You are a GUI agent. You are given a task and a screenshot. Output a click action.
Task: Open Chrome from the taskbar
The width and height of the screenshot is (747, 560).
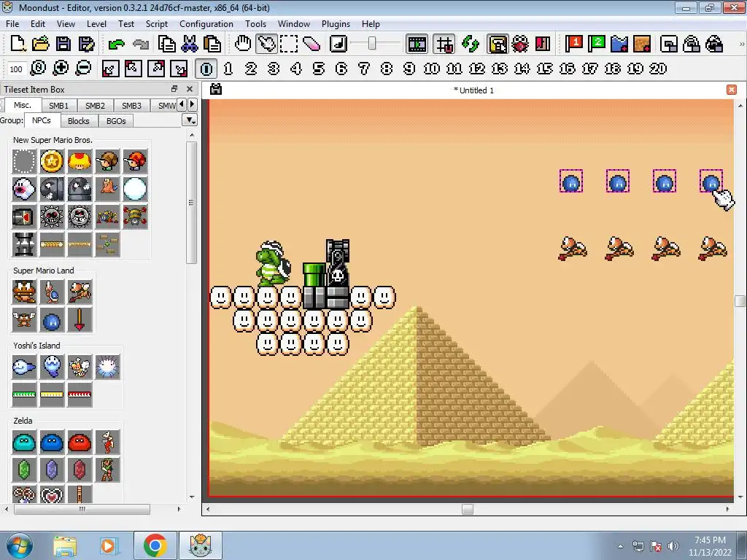coord(155,545)
